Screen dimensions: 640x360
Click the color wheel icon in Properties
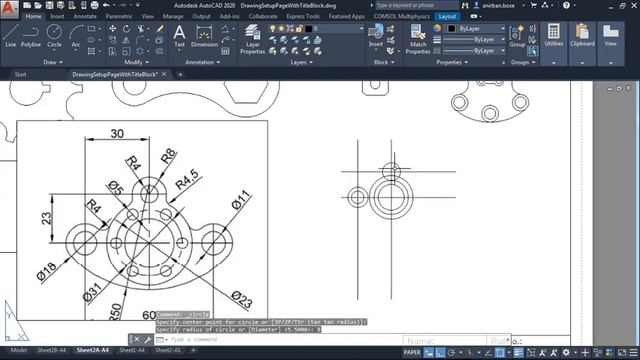tap(437, 28)
